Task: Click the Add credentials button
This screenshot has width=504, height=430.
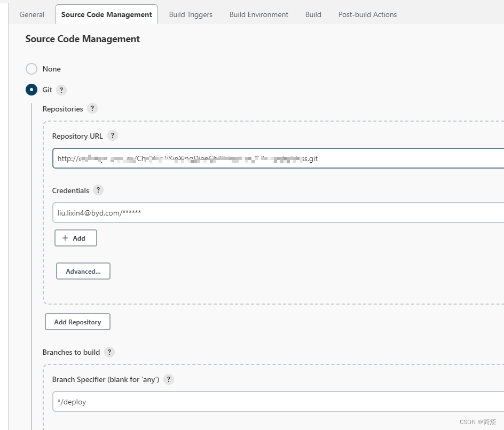Action: click(x=76, y=238)
